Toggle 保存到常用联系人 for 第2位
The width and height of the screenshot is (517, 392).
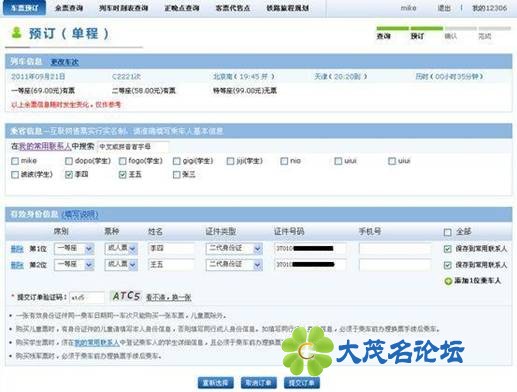coord(448,265)
